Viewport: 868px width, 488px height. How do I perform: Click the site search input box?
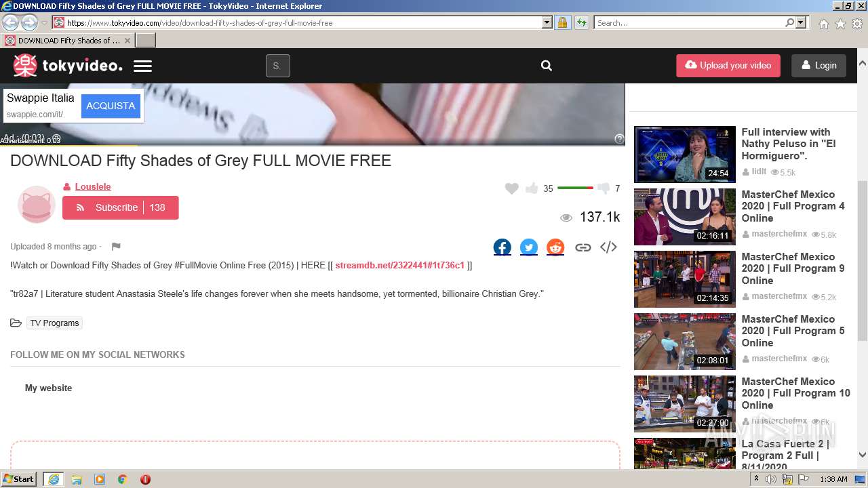click(277, 66)
